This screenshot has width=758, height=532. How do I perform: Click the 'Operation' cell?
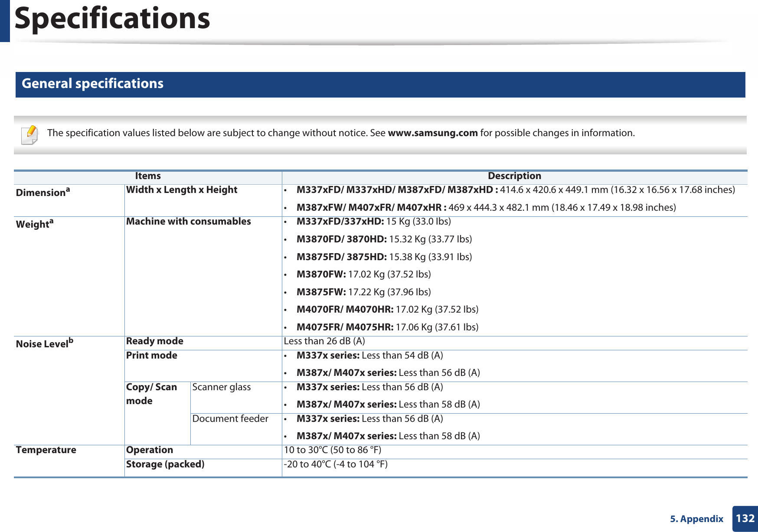[x=150, y=450]
